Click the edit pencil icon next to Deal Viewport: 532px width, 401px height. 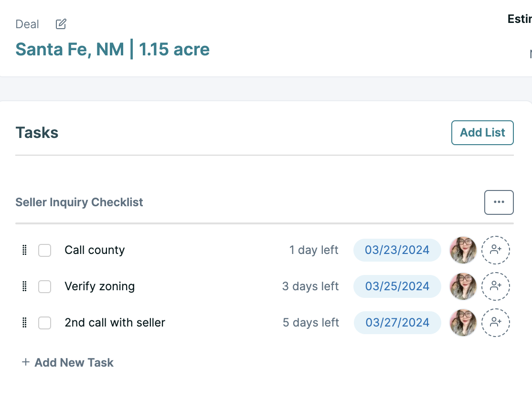[61, 24]
